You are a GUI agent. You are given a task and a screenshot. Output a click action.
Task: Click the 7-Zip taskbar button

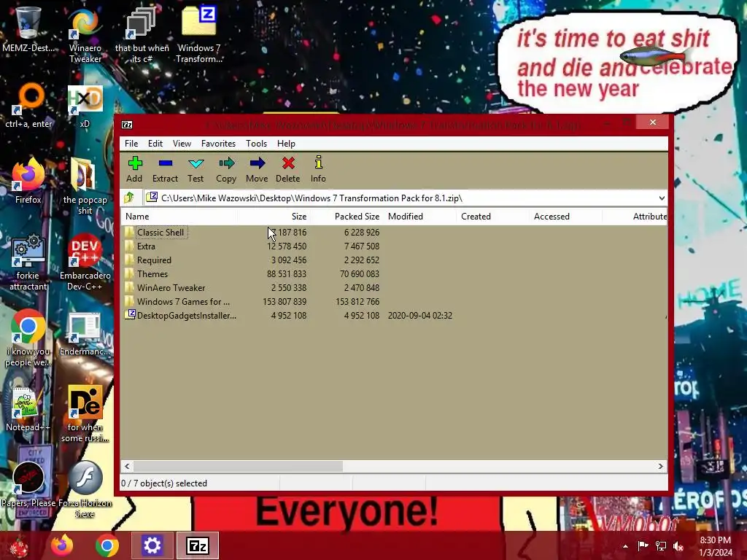click(x=198, y=545)
